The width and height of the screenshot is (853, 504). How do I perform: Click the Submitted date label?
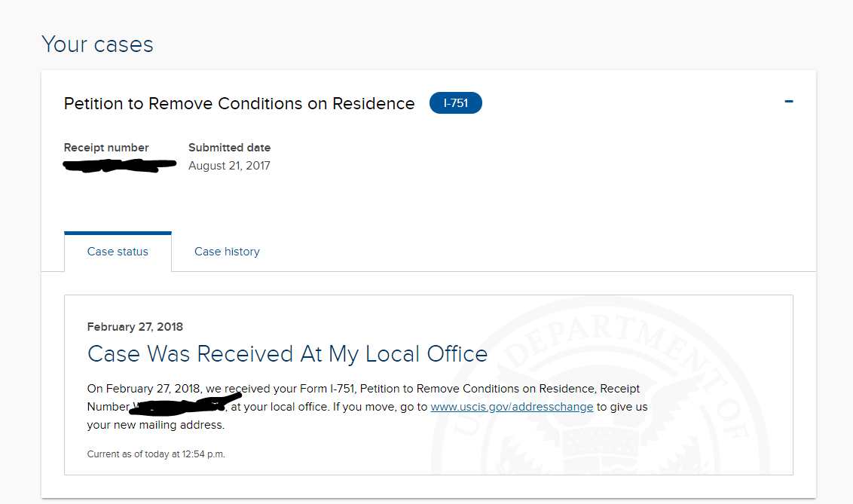[x=229, y=148]
